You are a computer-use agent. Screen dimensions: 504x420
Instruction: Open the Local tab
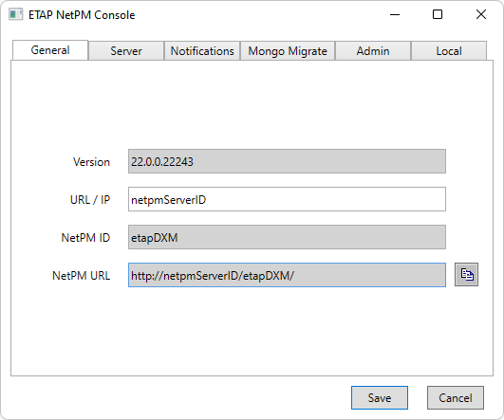click(449, 51)
